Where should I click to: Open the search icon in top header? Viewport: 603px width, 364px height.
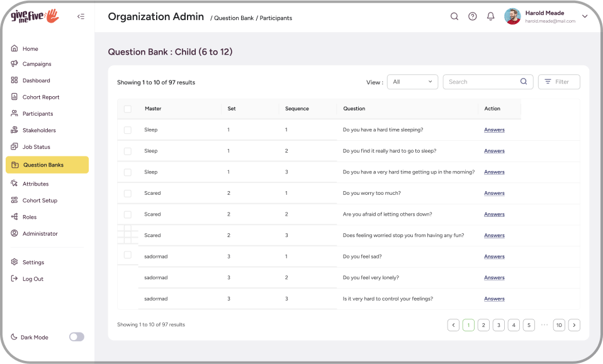454,16
